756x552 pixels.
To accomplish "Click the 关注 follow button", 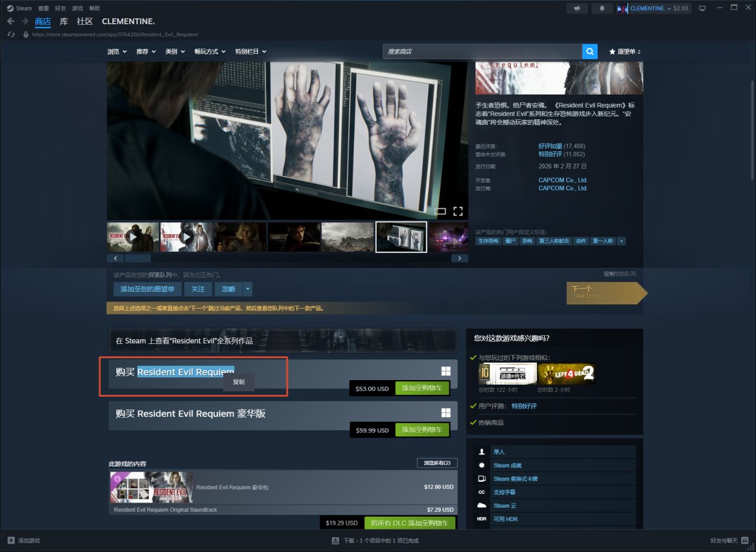I will click(x=198, y=289).
